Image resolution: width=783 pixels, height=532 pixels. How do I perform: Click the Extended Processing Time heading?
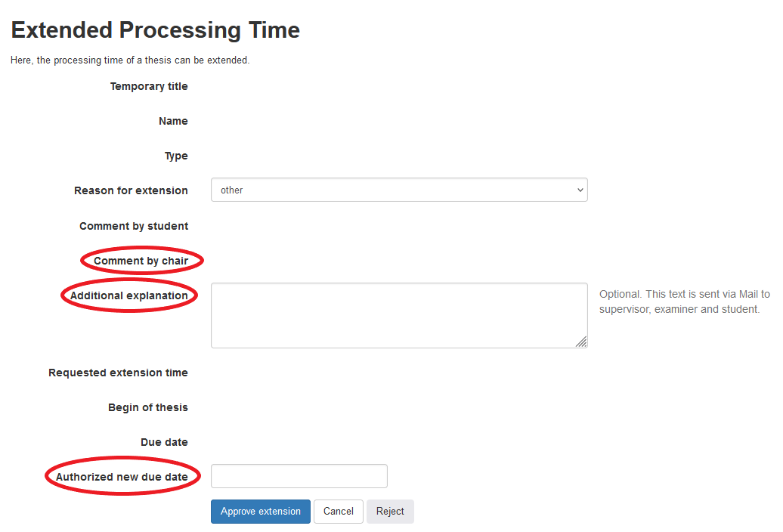click(155, 30)
